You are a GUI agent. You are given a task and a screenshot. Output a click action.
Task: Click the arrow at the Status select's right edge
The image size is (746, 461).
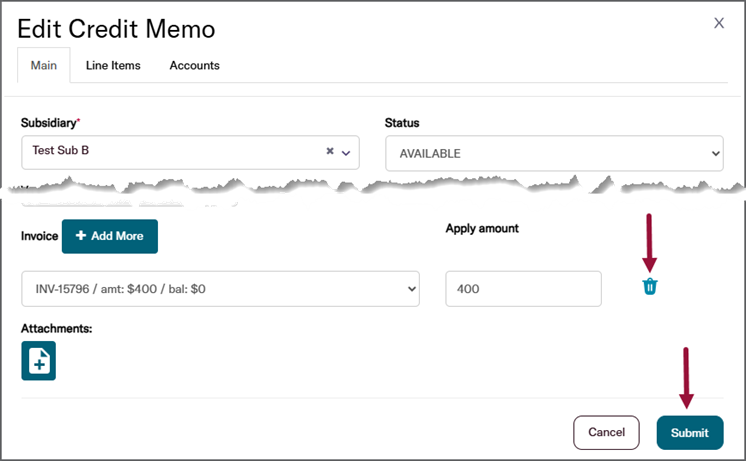pos(714,154)
